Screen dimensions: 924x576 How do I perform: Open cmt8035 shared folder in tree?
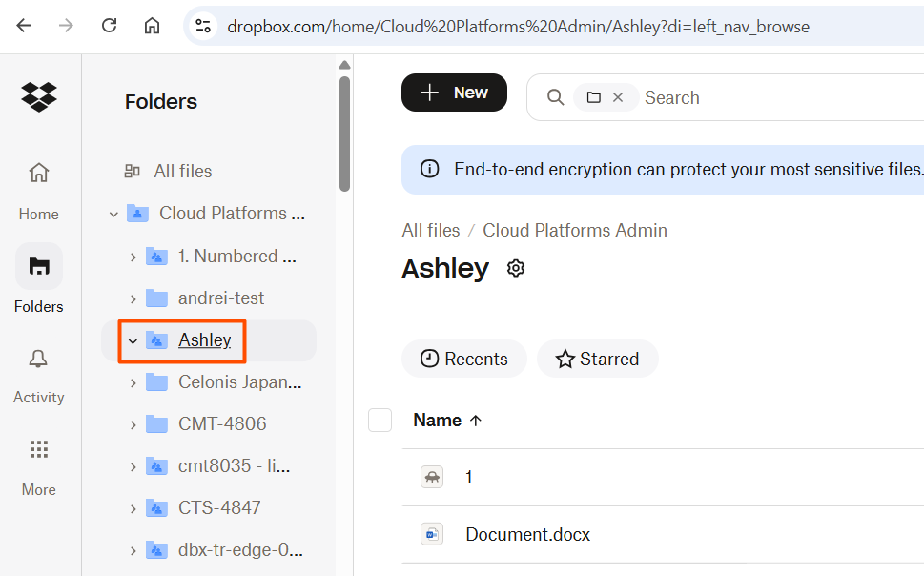point(234,465)
